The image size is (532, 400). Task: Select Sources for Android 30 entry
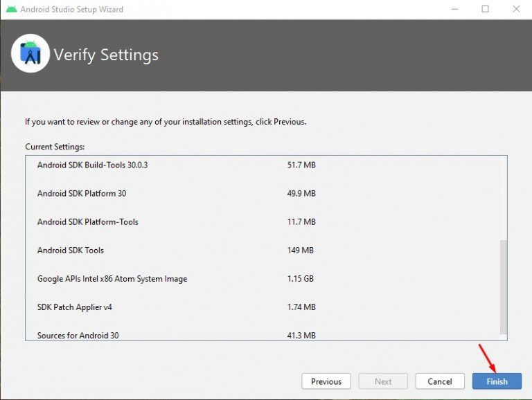(78, 335)
